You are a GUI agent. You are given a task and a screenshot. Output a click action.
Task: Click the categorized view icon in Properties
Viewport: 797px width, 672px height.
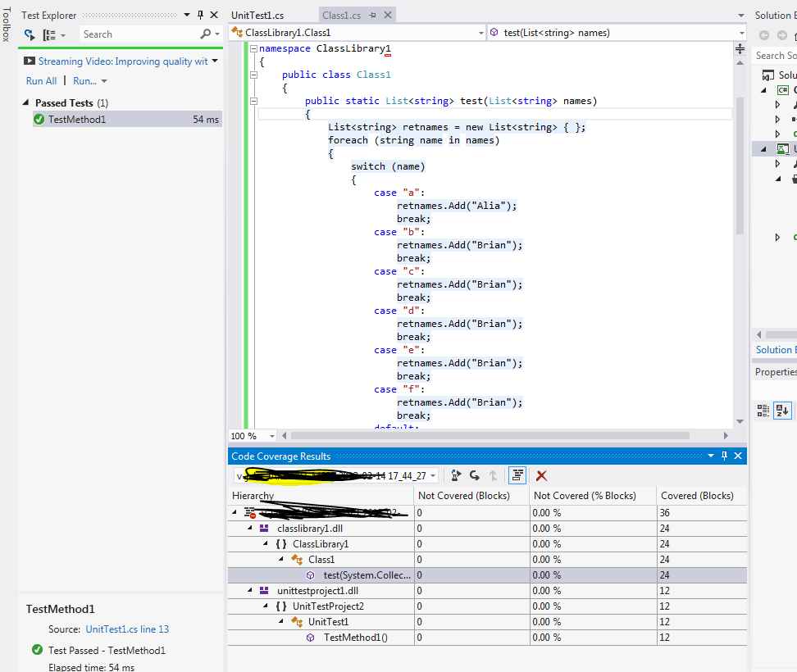point(763,411)
